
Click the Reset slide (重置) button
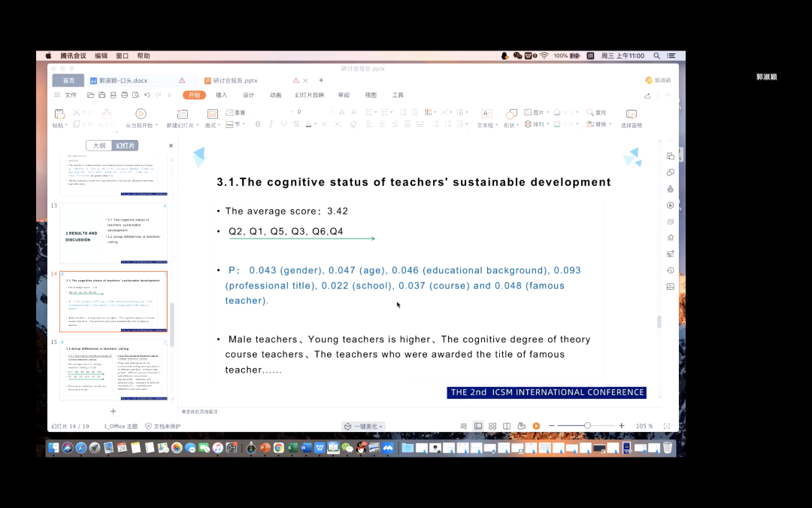point(235,112)
